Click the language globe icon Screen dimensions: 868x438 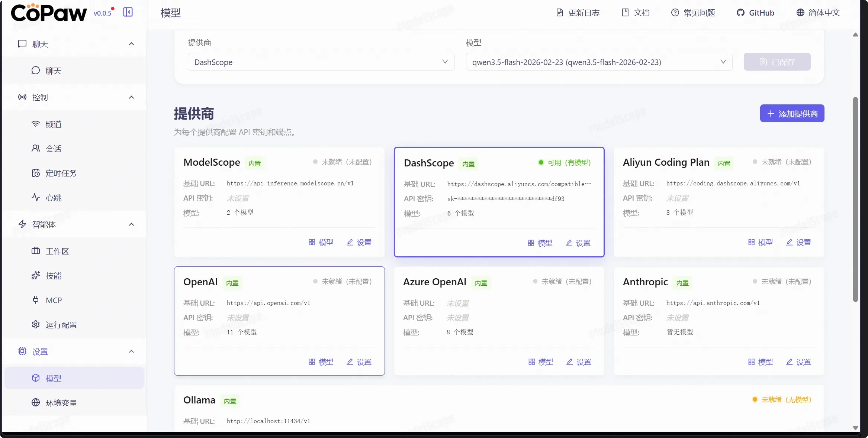click(x=800, y=13)
